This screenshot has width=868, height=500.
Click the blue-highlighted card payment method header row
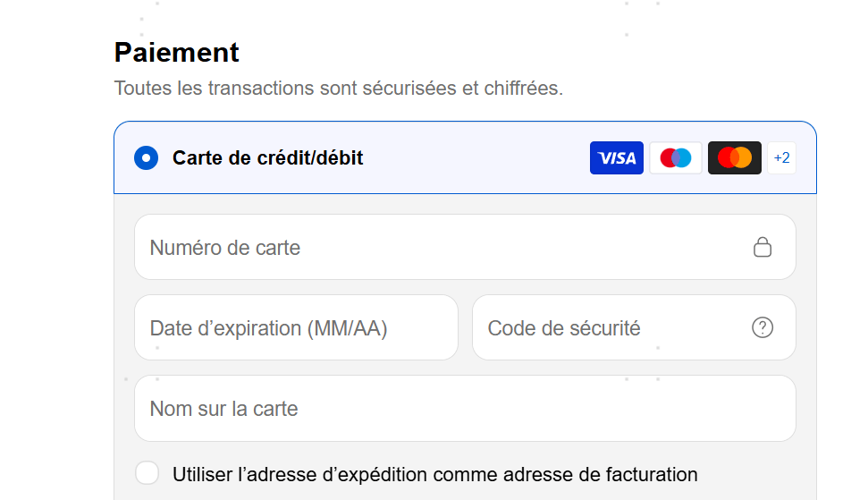465,157
